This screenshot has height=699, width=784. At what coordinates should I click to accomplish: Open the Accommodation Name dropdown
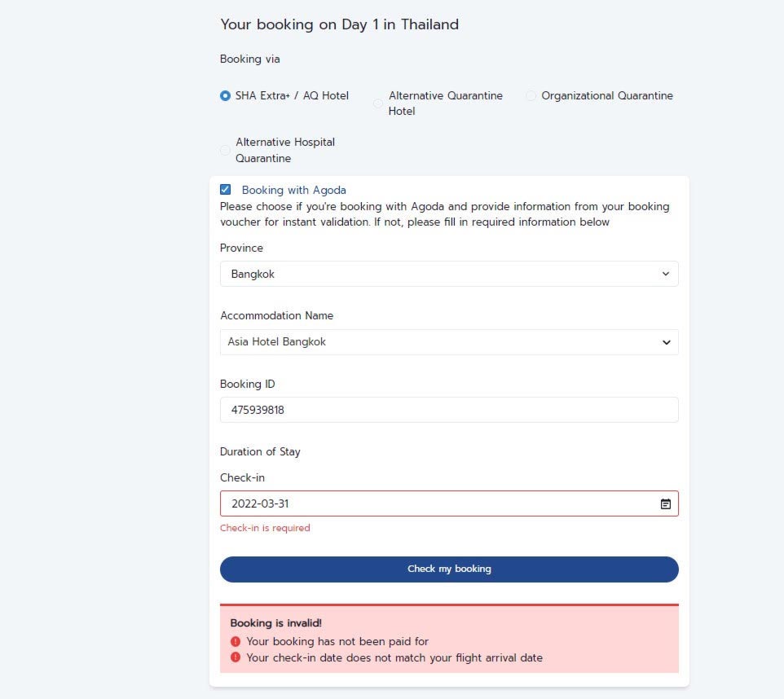click(x=448, y=342)
